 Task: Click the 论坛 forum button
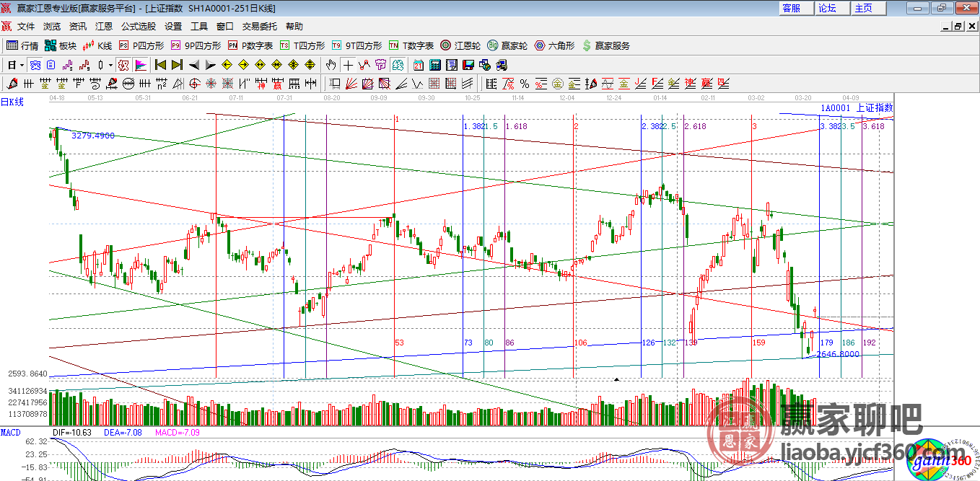coord(832,8)
